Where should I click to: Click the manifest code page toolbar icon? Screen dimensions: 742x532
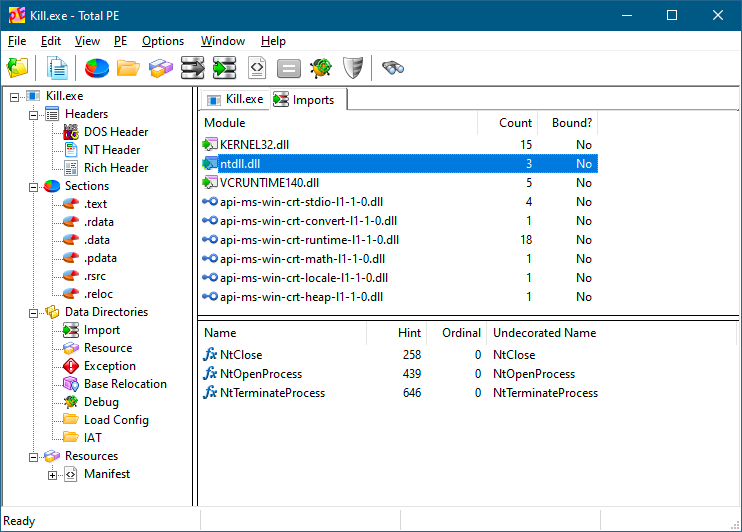(257, 68)
